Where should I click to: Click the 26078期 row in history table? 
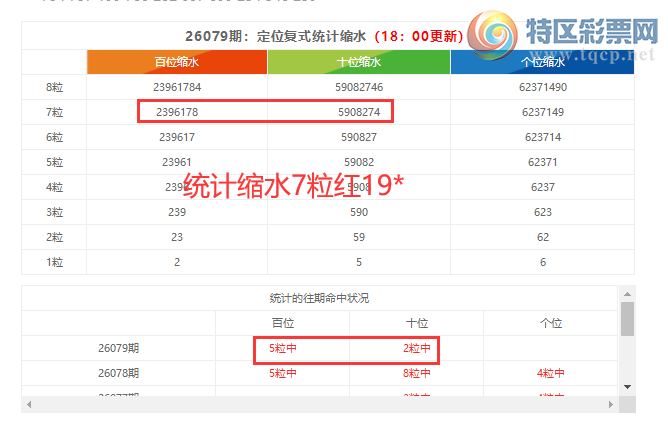tap(320, 373)
